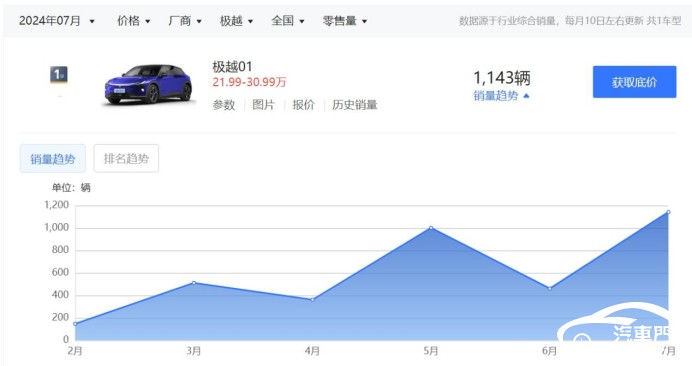
Task: Click the 5月 x-axis label
Action: 431,351
